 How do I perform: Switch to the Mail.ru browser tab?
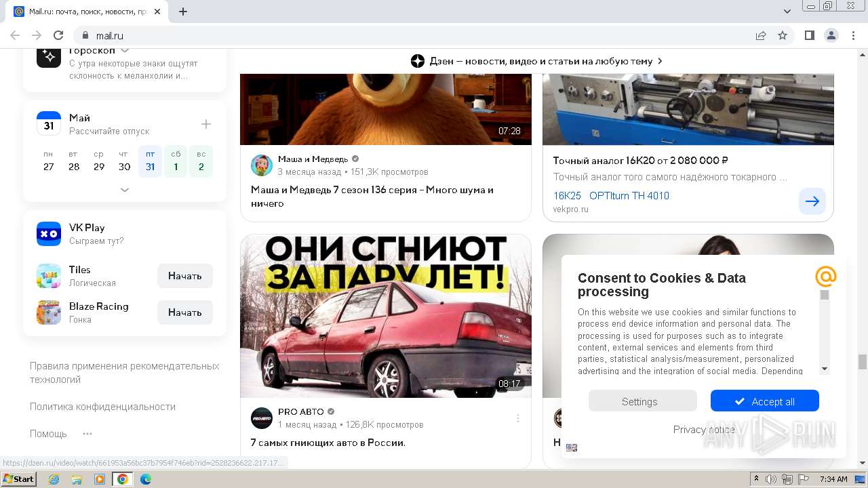87,12
